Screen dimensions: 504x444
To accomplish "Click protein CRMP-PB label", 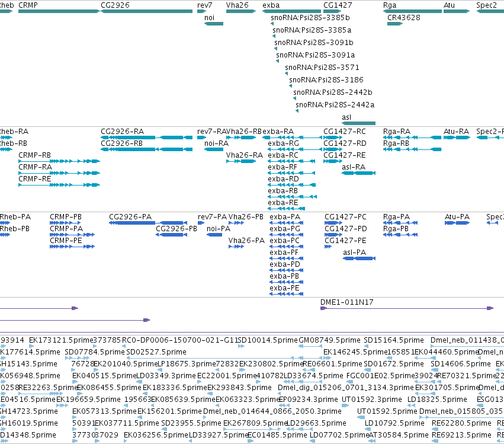I will click(x=66, y=217).
